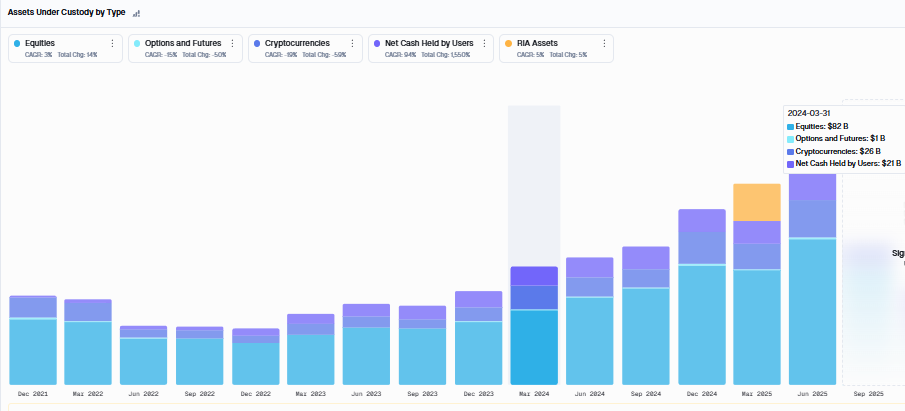Toggle the Cryptocurrencies series legend chip
Screen dimensions: 905x411
[305, 48]
